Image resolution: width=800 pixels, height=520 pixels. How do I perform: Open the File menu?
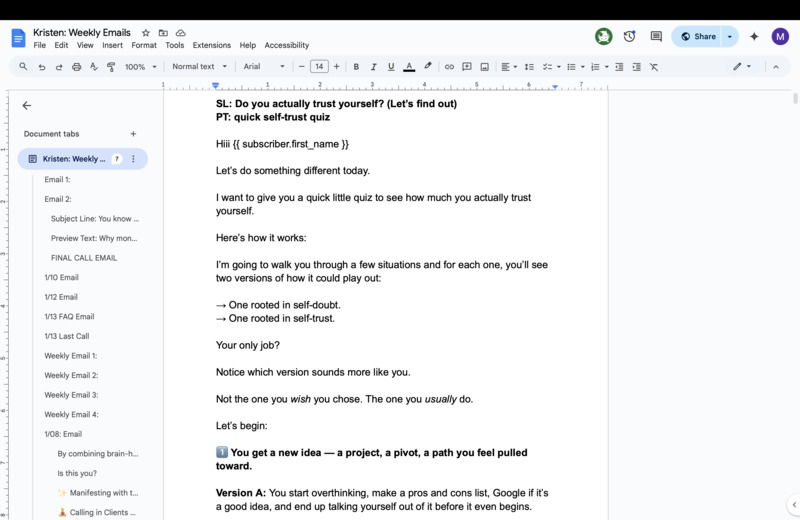pyautogui.click(x=39, y=45)
